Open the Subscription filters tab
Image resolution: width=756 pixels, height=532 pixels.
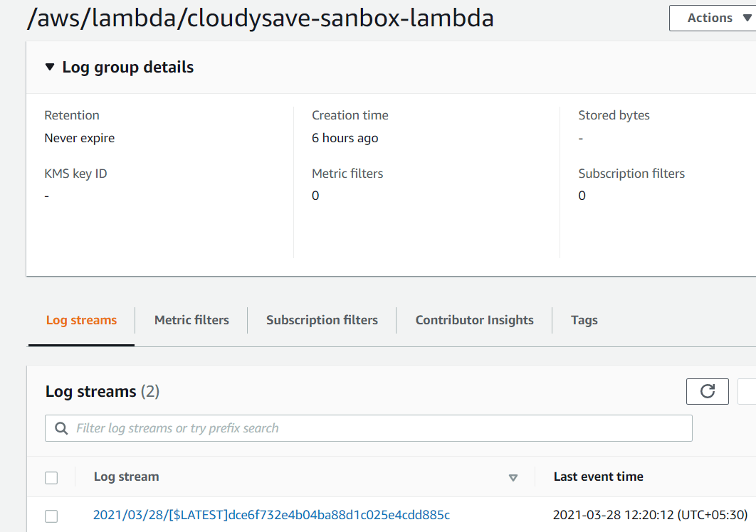322,320
